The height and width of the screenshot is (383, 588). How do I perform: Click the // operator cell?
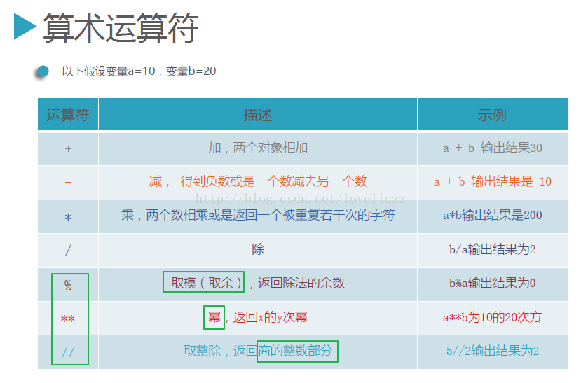pos(68,352)
